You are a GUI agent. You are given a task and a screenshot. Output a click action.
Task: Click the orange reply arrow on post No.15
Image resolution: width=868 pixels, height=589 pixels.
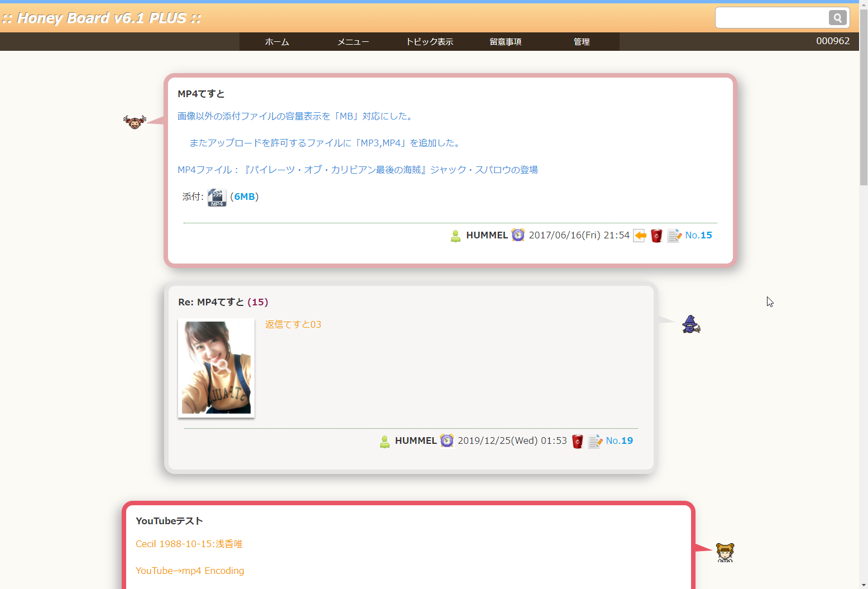pos(640,236)
